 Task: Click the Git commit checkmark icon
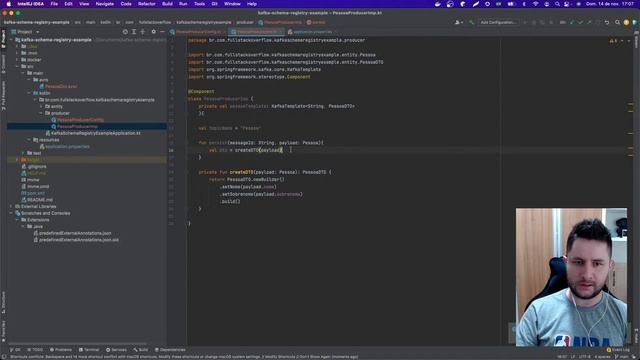(x=580, y=22)
